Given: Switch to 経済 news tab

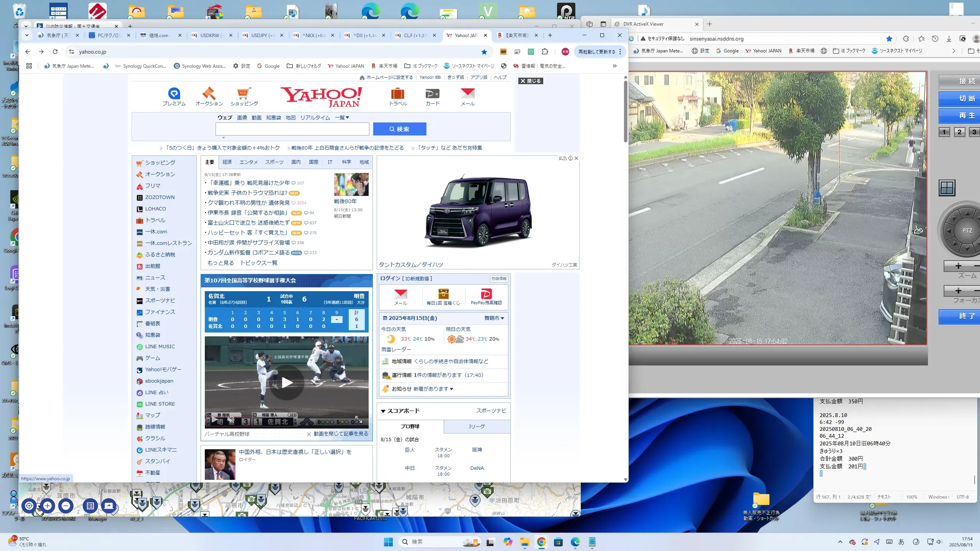Looking at the screenshot, I should 227,162.
